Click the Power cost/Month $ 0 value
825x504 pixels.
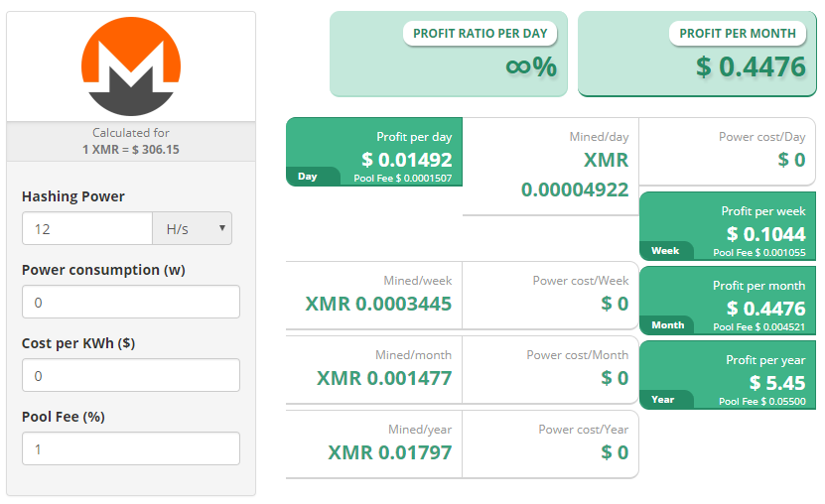tap(615, 378)
